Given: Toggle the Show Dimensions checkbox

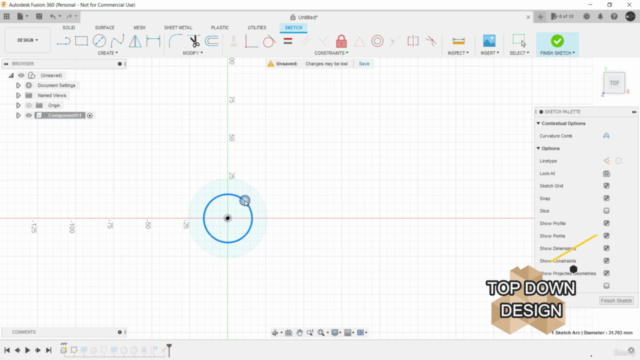Looking at the screenshot, I should (x=606, y=248).
